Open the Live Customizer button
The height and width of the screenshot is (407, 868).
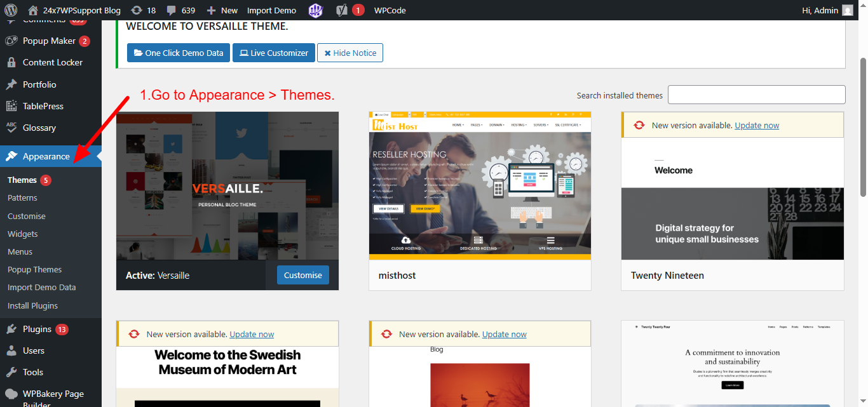pos(273,53)
